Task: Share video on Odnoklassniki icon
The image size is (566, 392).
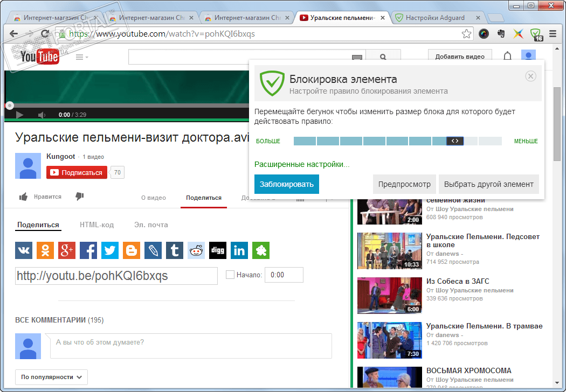Action: [x=45, y=250]
